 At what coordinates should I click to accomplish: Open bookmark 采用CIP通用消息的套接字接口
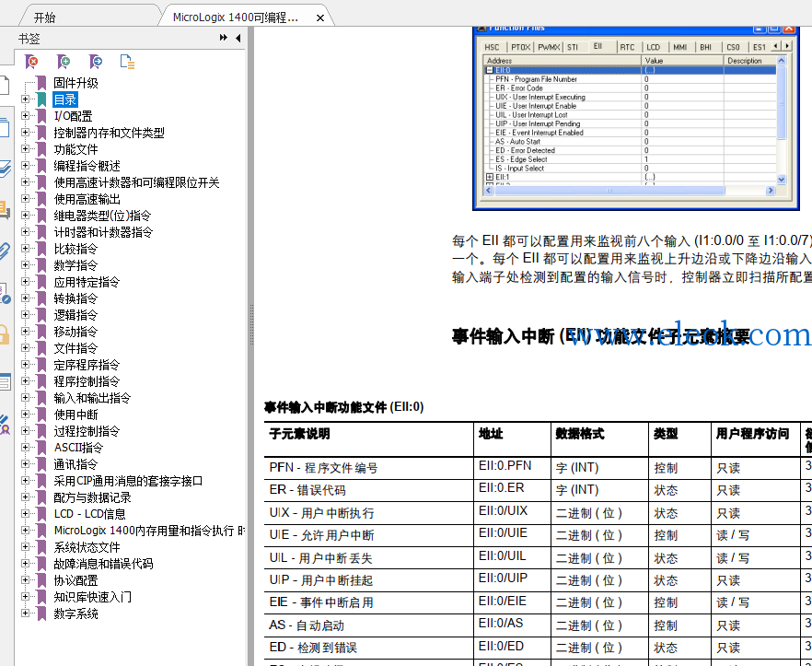click(x=129, y=481)
